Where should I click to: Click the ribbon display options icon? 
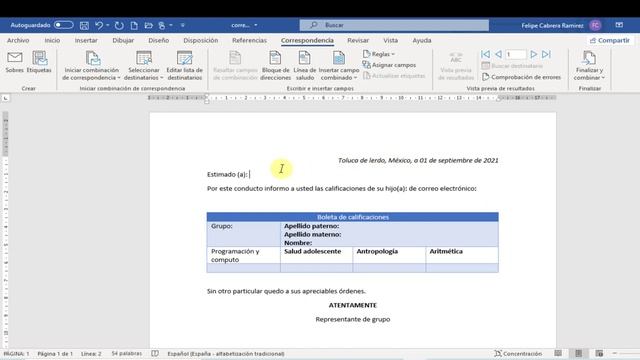tap(619, 25)
